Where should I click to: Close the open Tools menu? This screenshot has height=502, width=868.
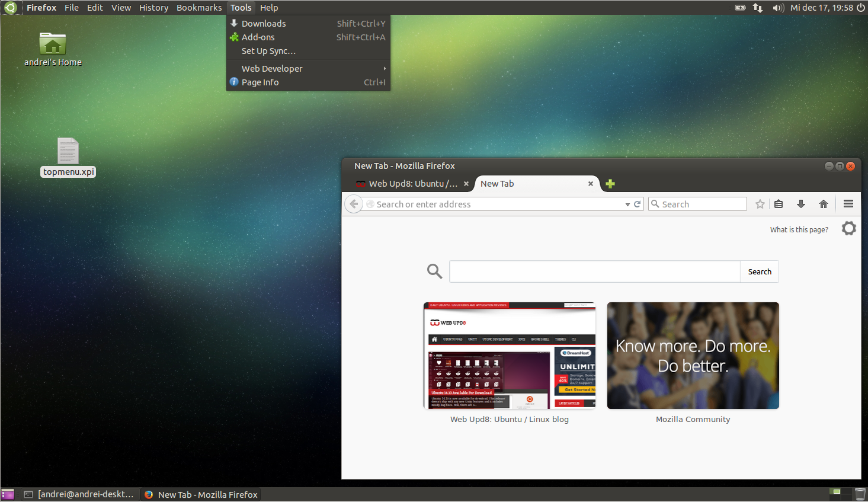241,8
